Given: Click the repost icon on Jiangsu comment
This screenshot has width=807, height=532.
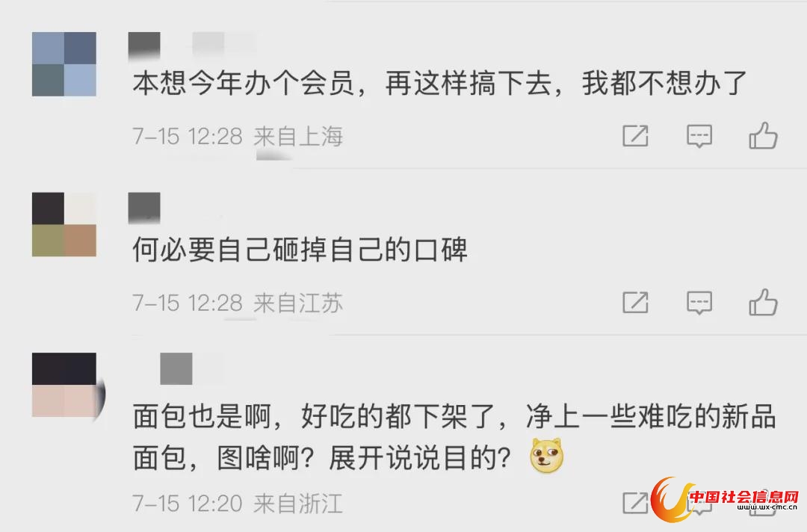Looking at the screenshot, I should pyautogui.click(x=636, y=302).
